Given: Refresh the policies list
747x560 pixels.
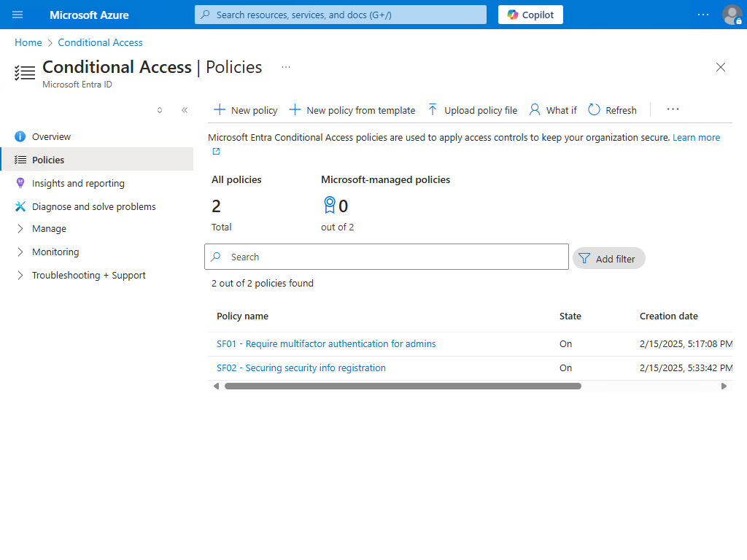Looking at the screenshot, I should pos(612,110).
